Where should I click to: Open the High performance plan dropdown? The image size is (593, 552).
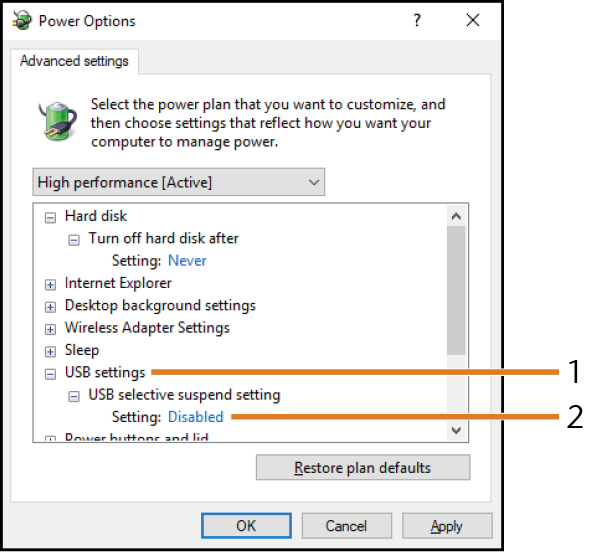coord(179,182)
